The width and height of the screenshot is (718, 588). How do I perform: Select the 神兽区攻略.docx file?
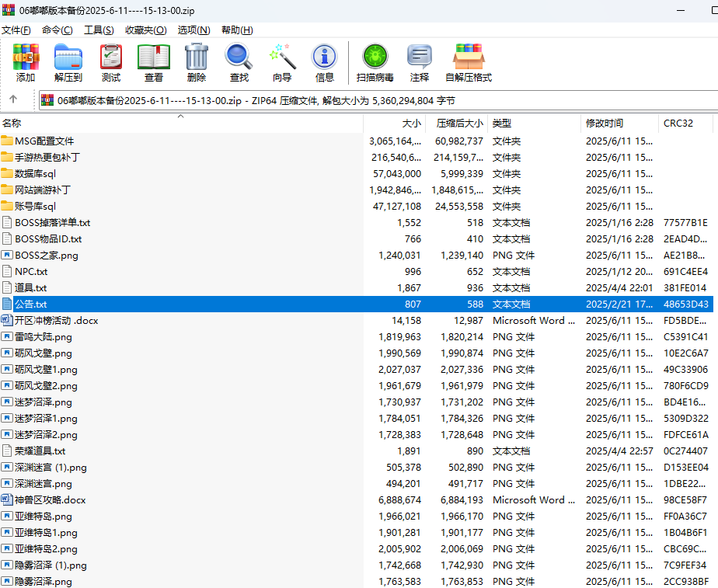(50, 500)
